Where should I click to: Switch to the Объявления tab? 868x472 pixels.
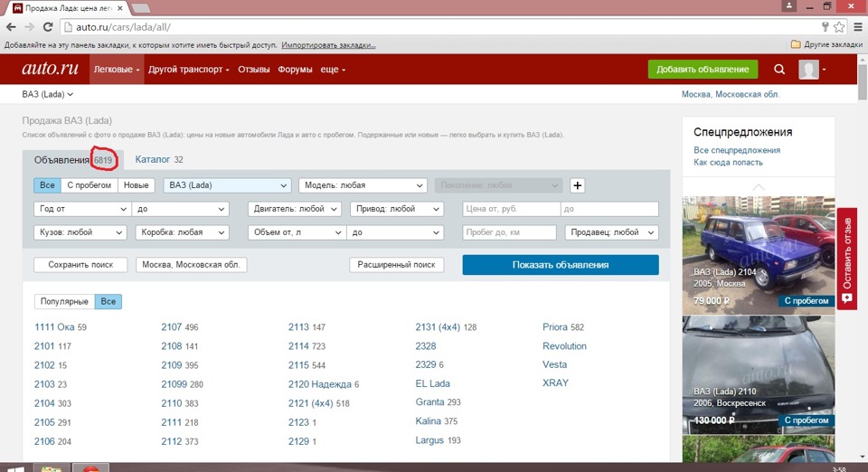[73, 160]
